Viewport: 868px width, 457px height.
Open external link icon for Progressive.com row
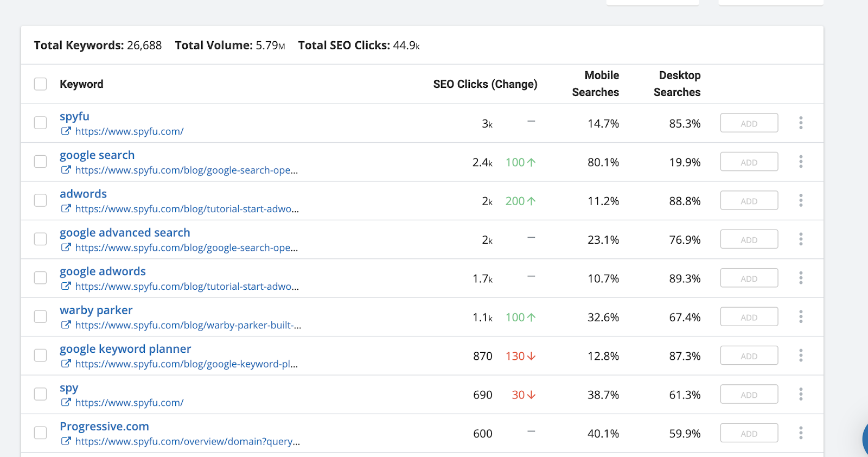click(66, 441)
